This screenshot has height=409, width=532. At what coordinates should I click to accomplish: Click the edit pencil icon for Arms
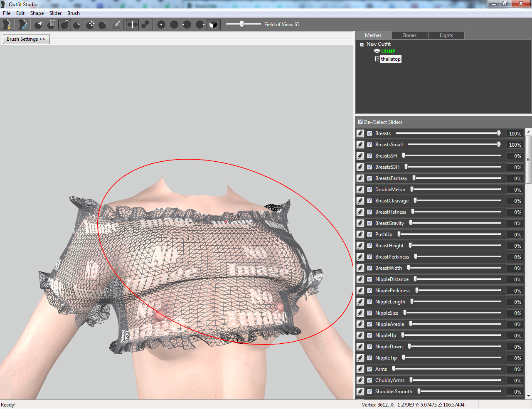coord(360,369)
